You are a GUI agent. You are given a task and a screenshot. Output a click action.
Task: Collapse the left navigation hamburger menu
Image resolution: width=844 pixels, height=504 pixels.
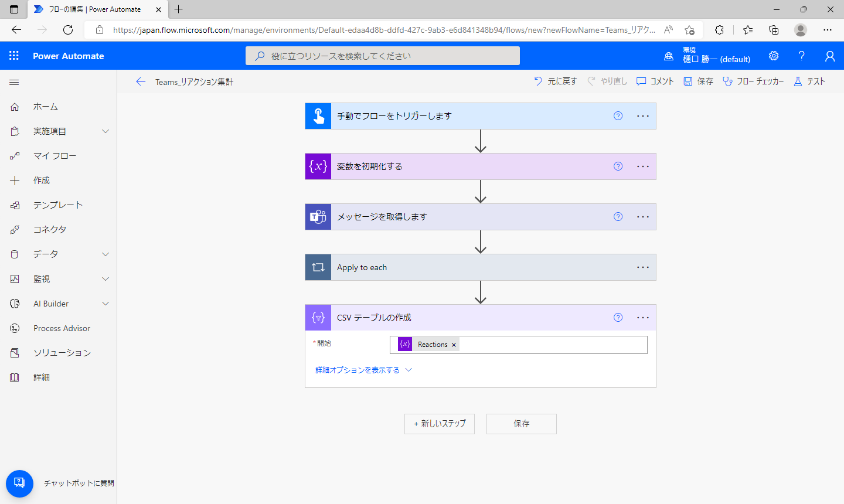point(15,83)
